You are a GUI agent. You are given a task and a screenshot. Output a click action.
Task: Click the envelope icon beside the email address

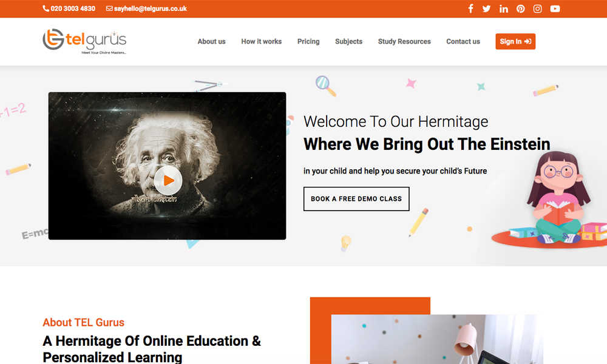109,8
